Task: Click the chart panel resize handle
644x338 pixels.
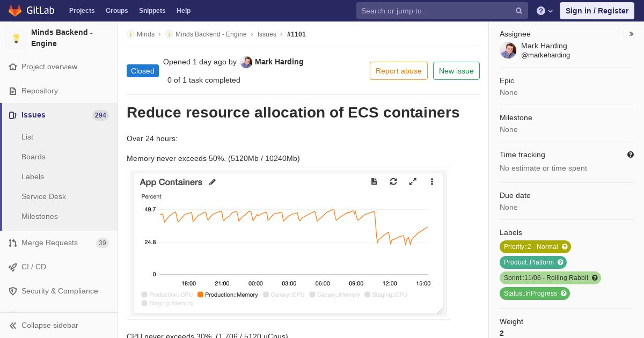Action: pos(440,310)
